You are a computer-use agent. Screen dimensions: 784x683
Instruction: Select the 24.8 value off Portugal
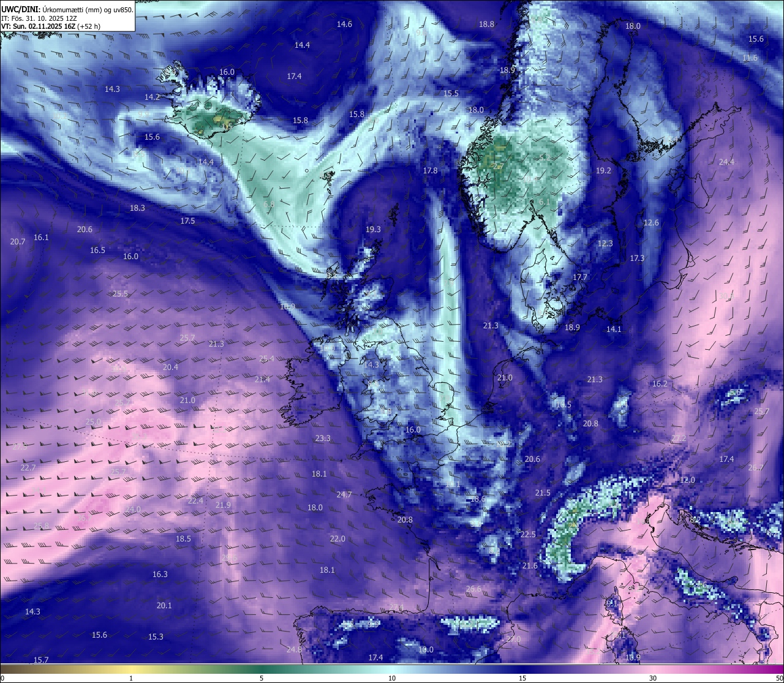coord(294,650)
